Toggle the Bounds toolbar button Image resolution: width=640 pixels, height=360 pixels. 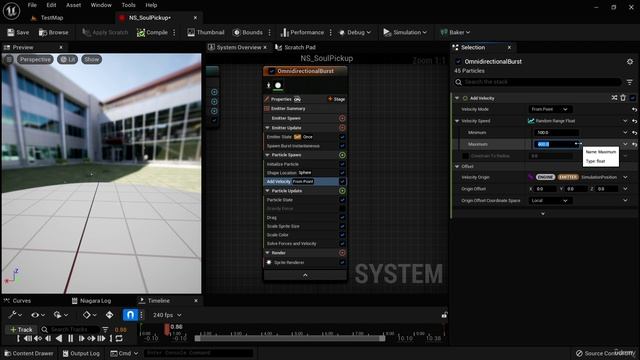tap(248, 32)
